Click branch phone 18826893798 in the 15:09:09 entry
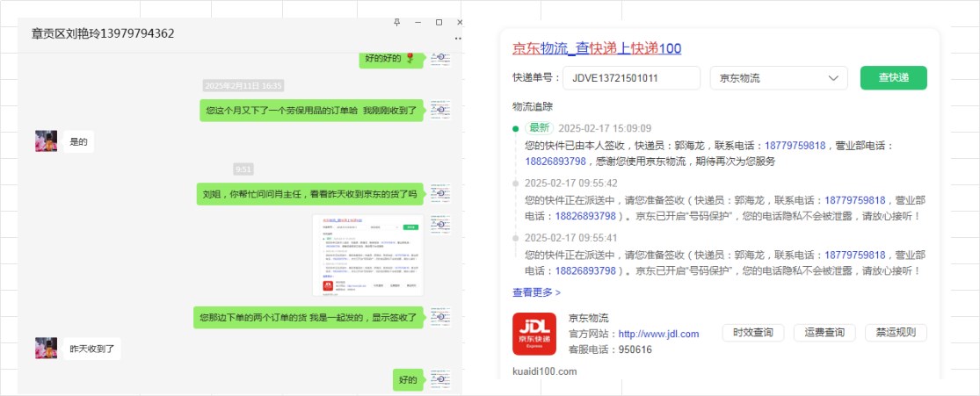This screenshot has height=396, width=980. click(x=555, y=162)
